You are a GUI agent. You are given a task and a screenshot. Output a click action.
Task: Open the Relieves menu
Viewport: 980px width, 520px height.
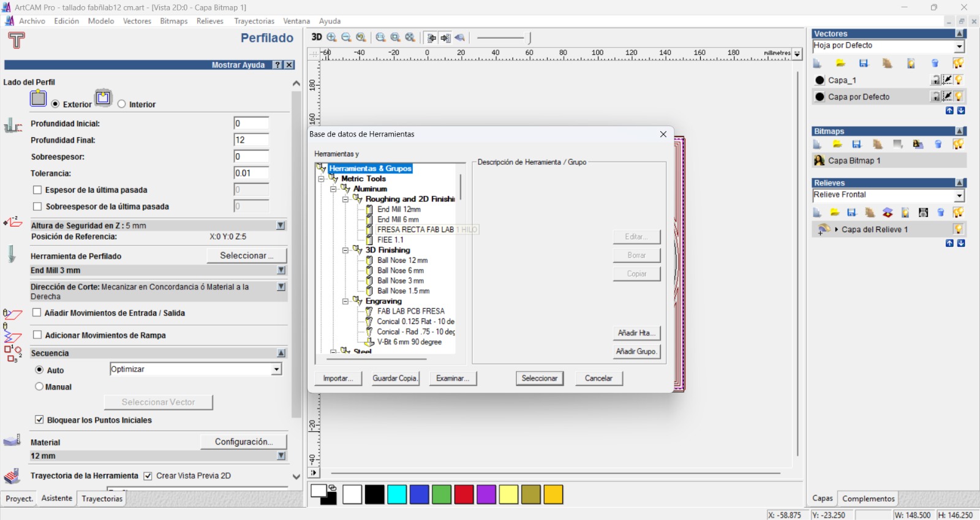point(210,21)
